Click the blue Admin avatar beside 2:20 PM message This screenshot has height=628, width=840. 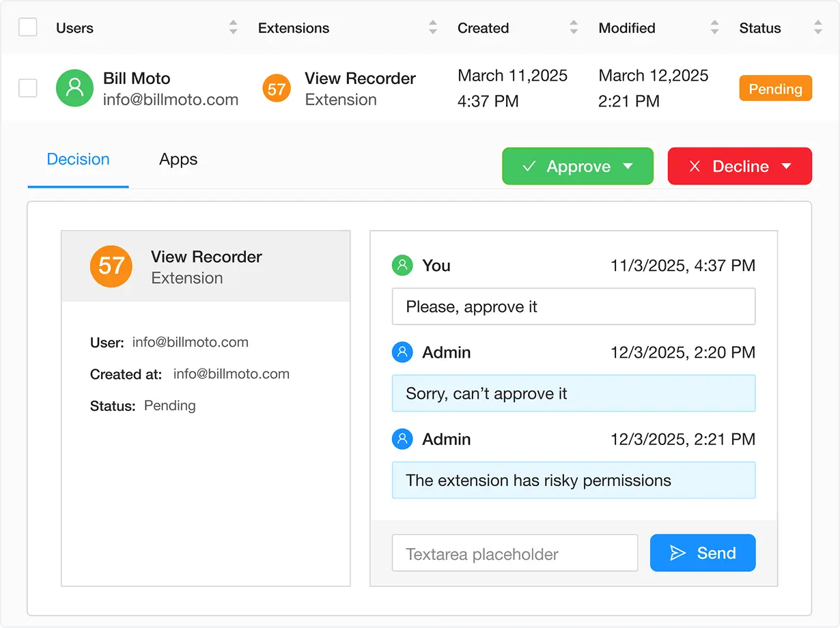[x=402, y=352]
